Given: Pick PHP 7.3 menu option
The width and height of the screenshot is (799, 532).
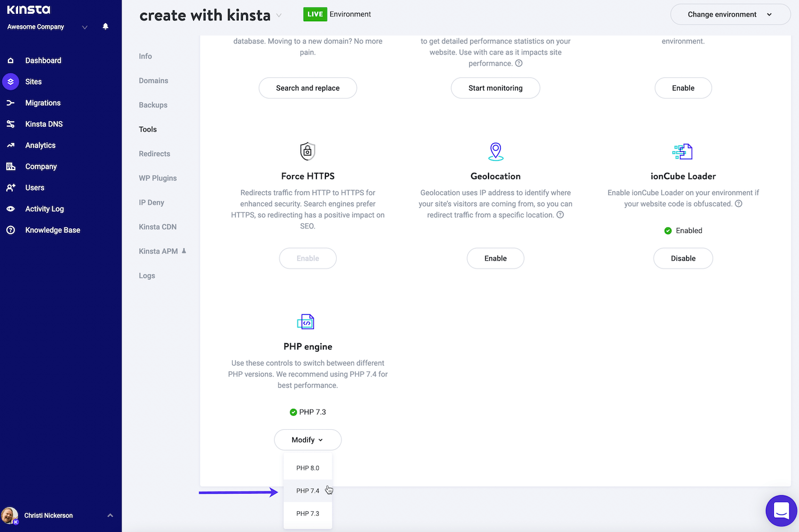Looking at the screenshot, I should 308,514.
